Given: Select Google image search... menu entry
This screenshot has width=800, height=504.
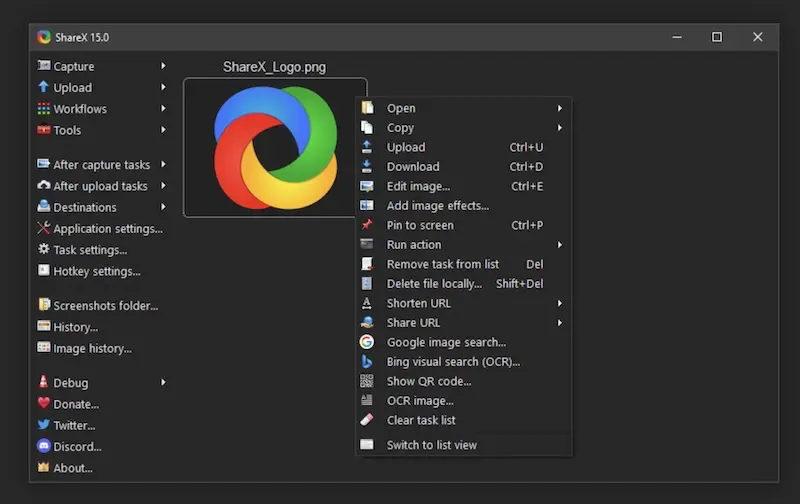Looking at the screenshot, I should [463, 342].
